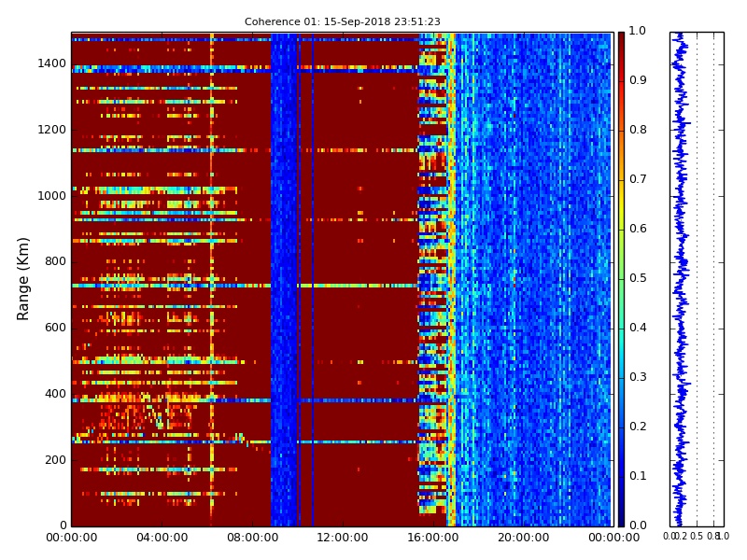Screen dimensions: 747x560
Task: Click the colorbar value label 0.7
Action: (x=638, y=179)
